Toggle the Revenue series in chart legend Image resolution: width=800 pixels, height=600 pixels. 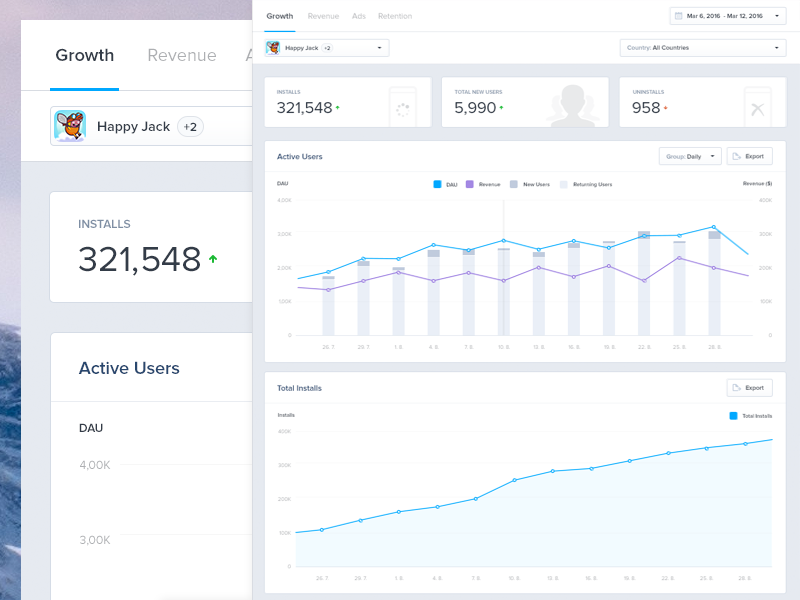[x=470, y=184]
